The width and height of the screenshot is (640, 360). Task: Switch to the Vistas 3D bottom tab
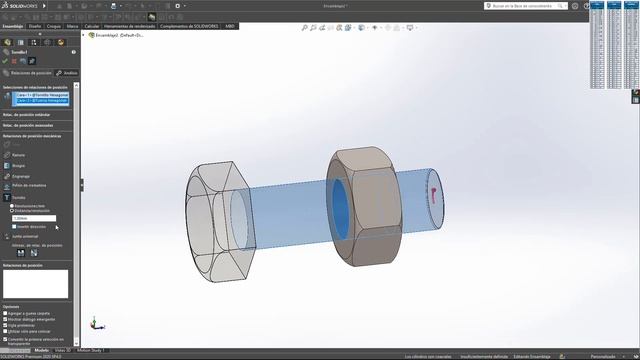pos(62,350)
